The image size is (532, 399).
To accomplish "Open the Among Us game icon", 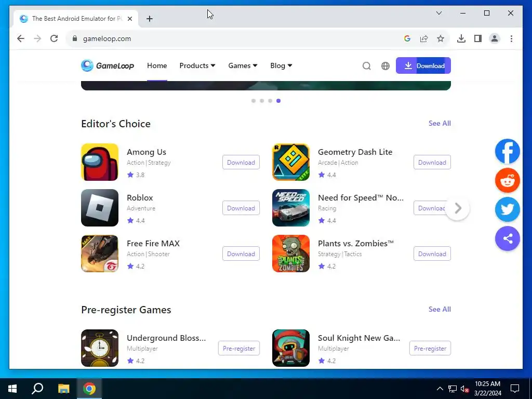I will (x=100, y=162).
